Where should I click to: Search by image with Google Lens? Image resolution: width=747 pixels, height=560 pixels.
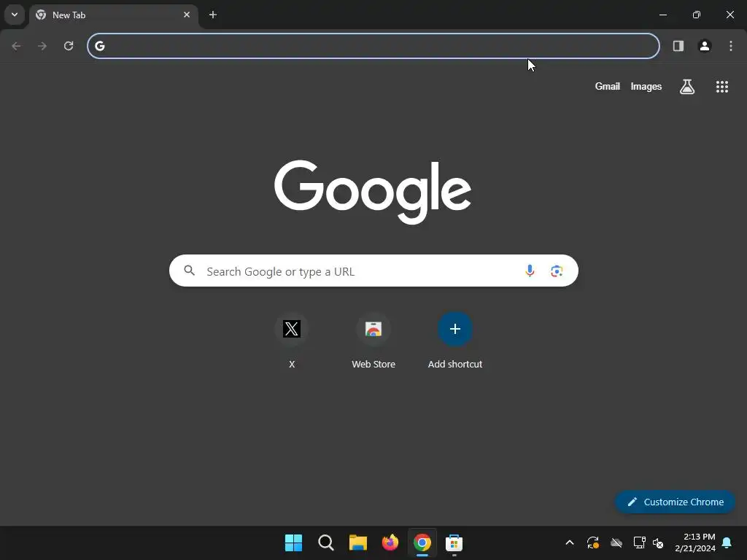557,271
